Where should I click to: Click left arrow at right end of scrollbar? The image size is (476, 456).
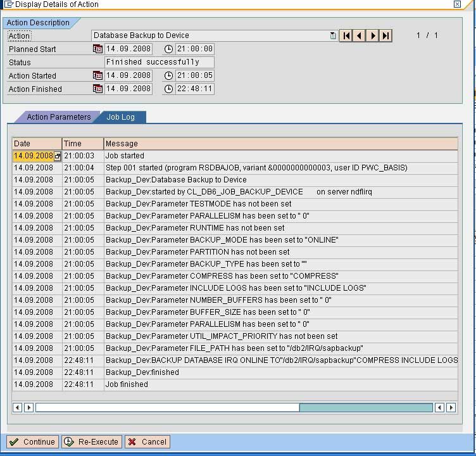[x=439, y=407]
